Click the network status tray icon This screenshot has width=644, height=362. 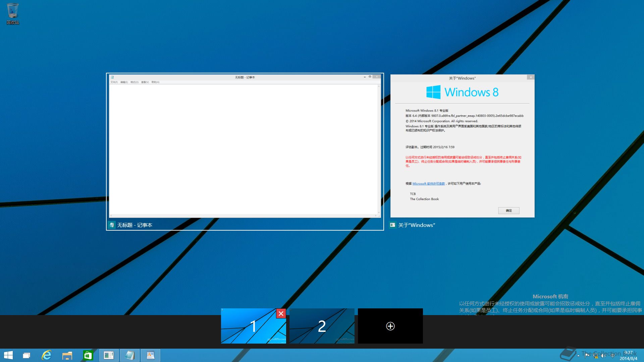coord(595,356)
